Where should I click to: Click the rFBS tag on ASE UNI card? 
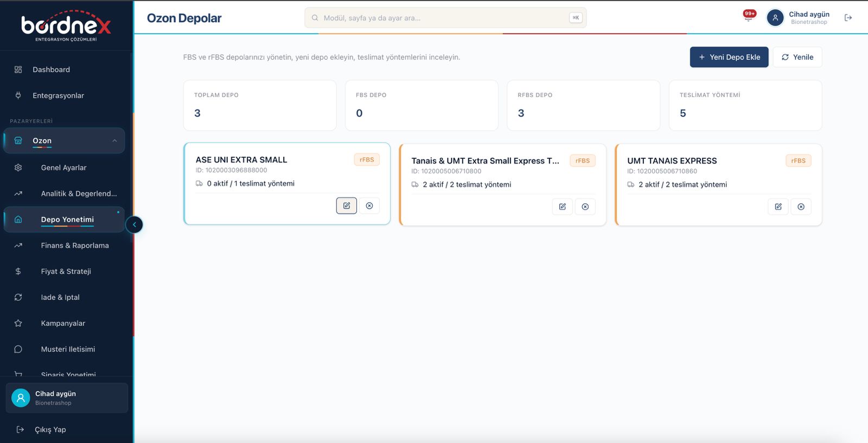tap(367, 159)
